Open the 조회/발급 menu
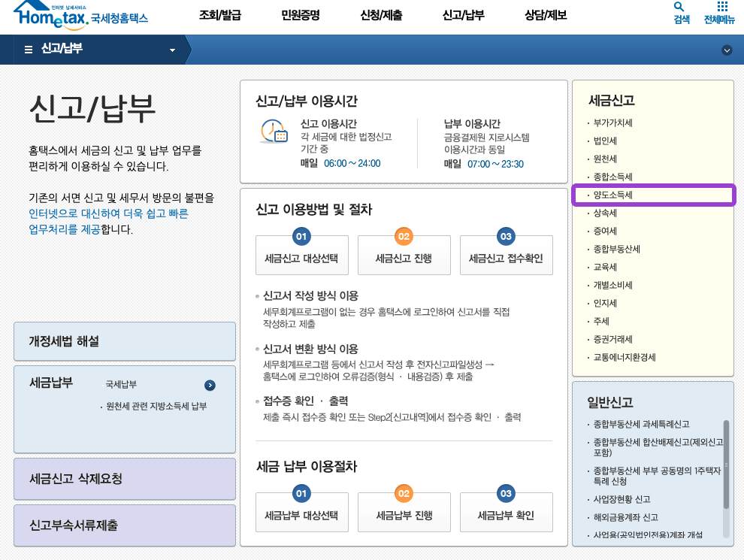Viewport: 744px width, 560px height. click(221, 14)
